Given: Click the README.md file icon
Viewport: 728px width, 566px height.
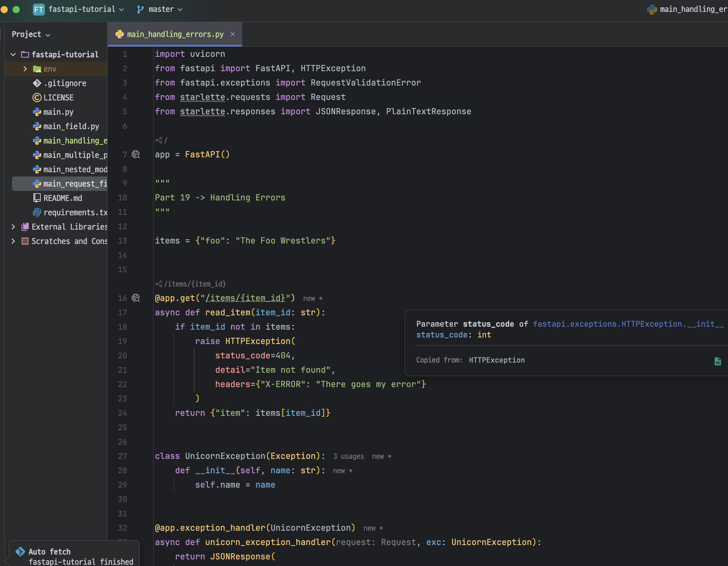Looking at the screenshot, I should click(x=37, y=198).
